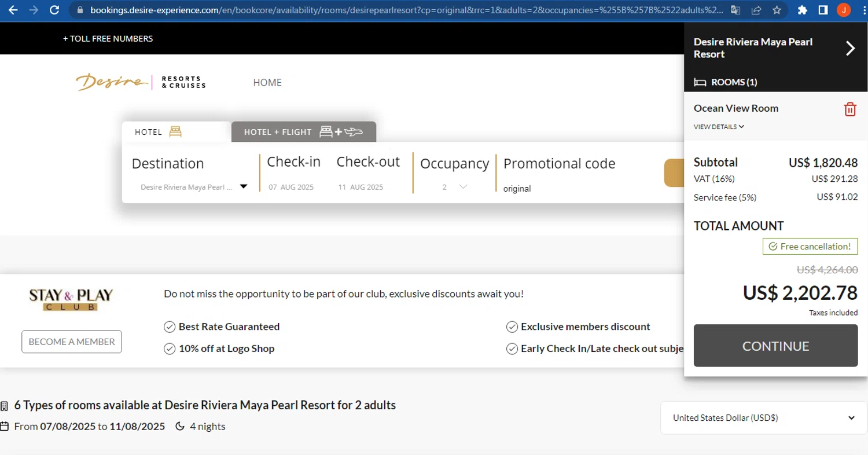Bookmark this page with the star
This screenshot has width=868, height=455.
click(777, 10)
